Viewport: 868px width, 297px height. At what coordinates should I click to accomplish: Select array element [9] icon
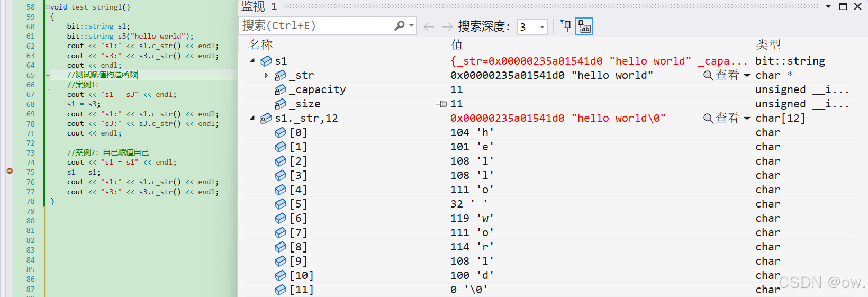coord(281,261)
